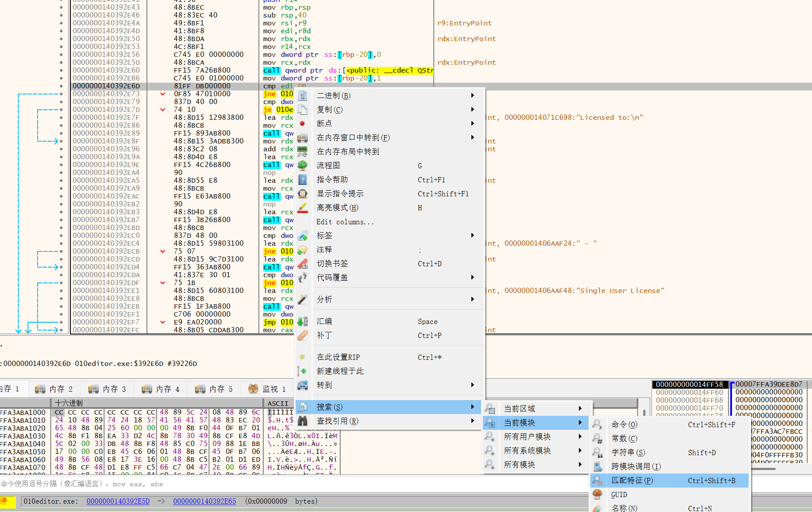Expand the 转到 submenu arrow
The width and height of the screenshot is (812, 512).
473,385
